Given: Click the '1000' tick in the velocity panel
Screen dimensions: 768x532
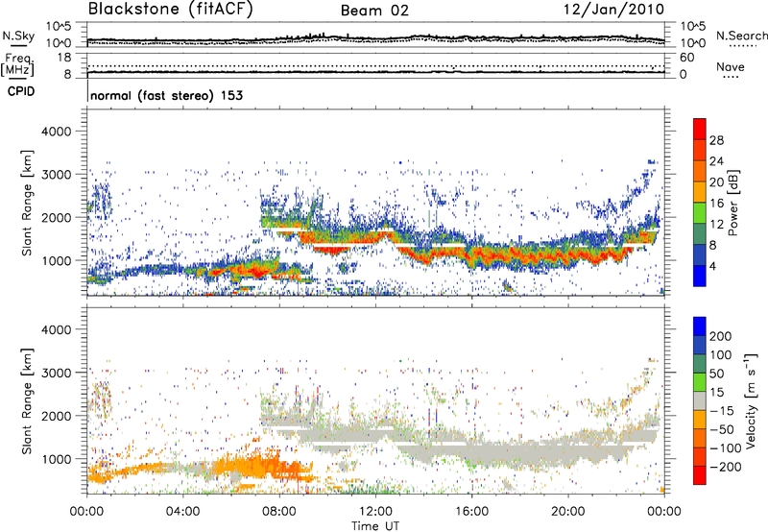Looking at the screenshot, I should [x=56, y=459].
